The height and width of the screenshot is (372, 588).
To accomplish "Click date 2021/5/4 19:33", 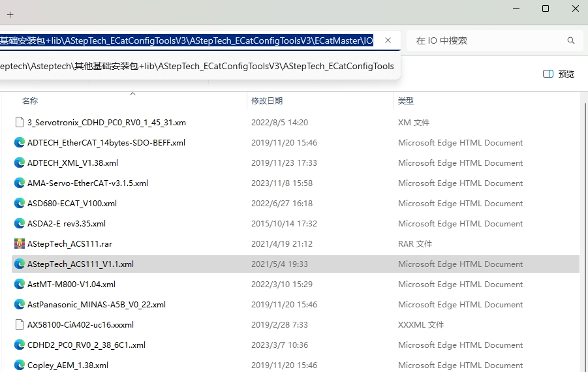I will point(280,264).
